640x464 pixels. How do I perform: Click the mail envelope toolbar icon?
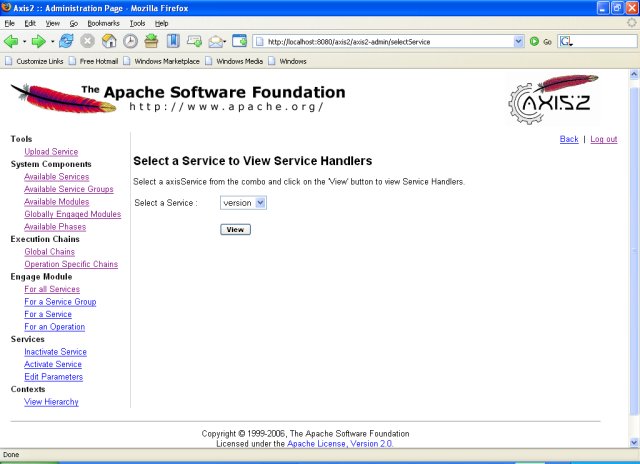tap(216, 41)
